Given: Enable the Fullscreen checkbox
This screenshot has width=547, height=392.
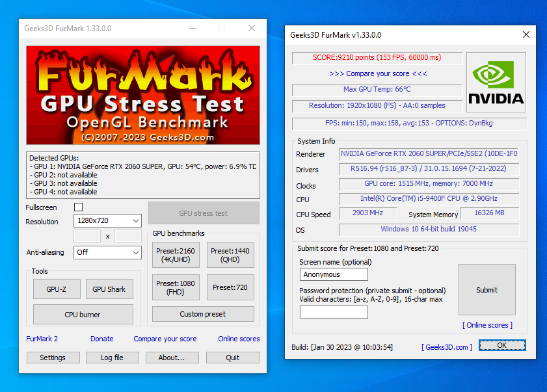Looking at the screenshot, I should tap(79, 207).
